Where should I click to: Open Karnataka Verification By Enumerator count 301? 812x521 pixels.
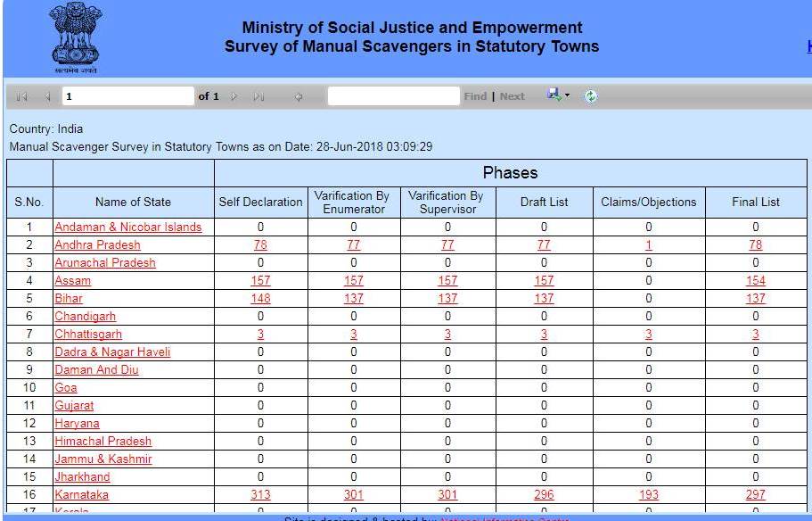pos(354,494)
